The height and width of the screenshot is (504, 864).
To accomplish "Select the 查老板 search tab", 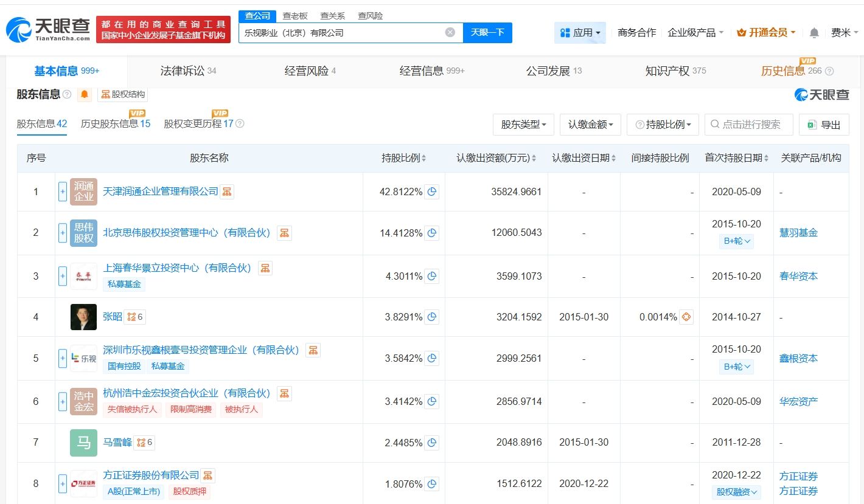I will (x=295, y=16).
